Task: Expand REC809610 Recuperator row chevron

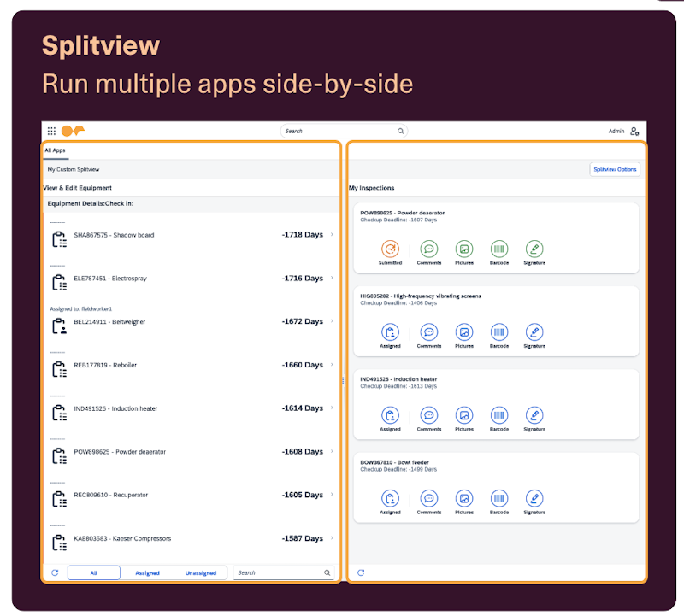Action: pos(332,495)
